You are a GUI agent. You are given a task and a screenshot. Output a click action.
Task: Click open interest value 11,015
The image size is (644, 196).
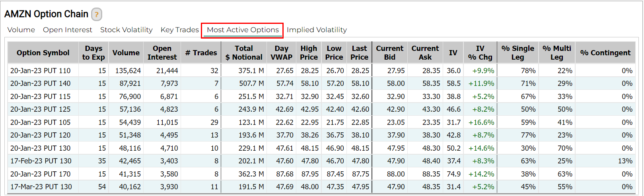coord(167,122)
